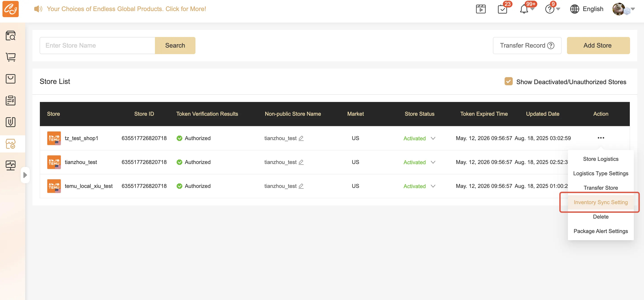Expand Activated status dropdown for tianzhou_test
644x300 pixels.
(x=433, y=162)
